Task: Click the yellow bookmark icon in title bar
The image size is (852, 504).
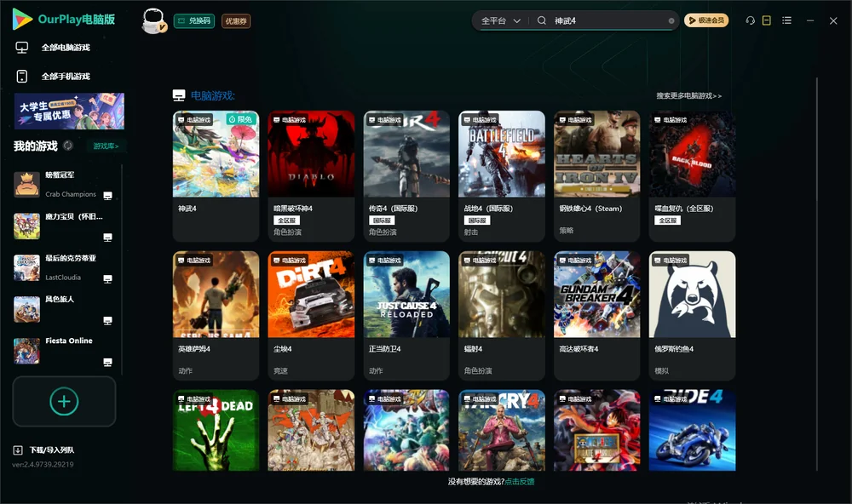Action: (x=767, y=20)
